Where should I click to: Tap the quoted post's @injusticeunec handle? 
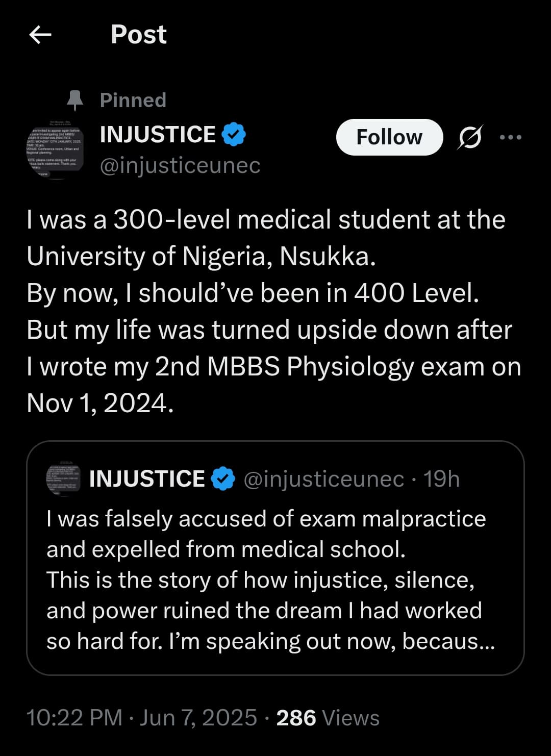tap(323, 479)
